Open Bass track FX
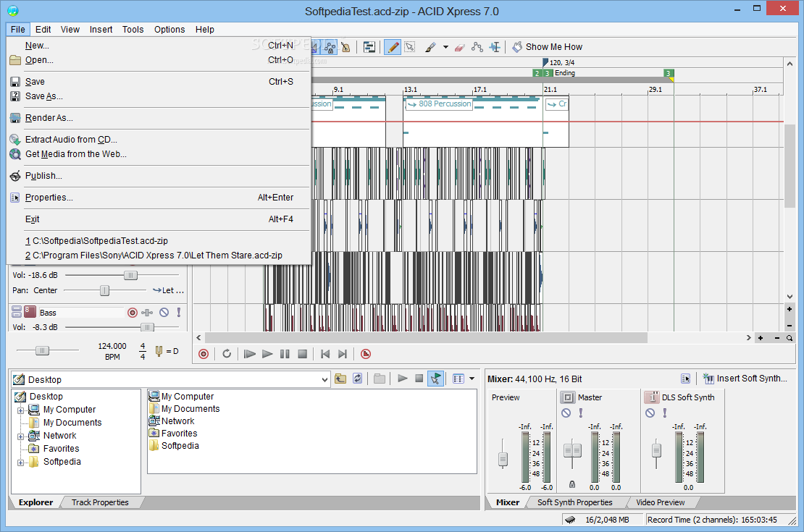 (x=148, y=313)
